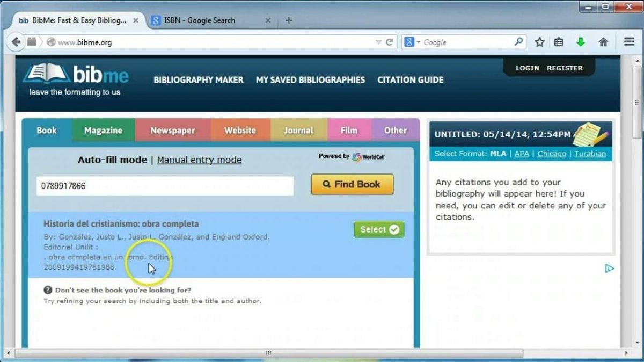This screenshot has width=644, height=362.
Task: Switch to the Magazine source tab
Action: tap(103, 131)
